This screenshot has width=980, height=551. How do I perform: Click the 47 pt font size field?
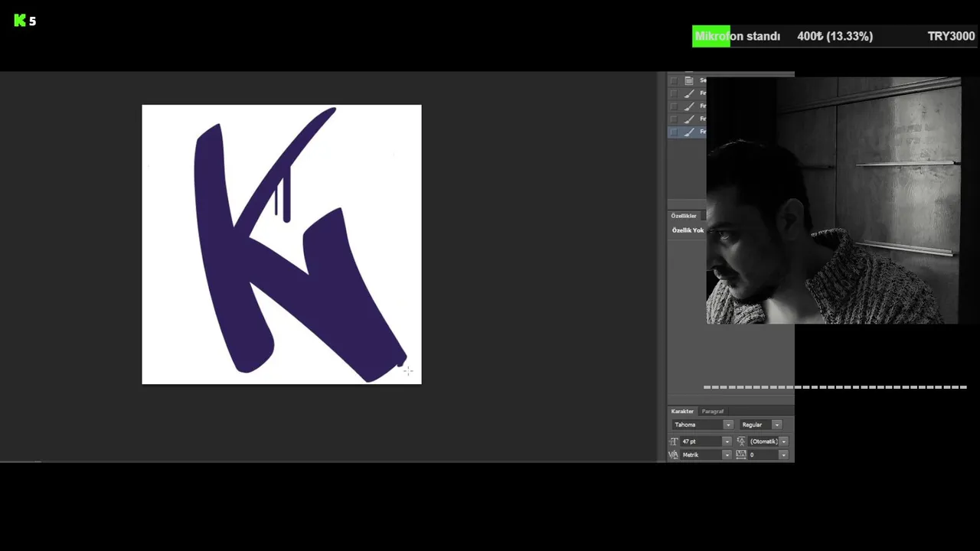tap(701, 442)
